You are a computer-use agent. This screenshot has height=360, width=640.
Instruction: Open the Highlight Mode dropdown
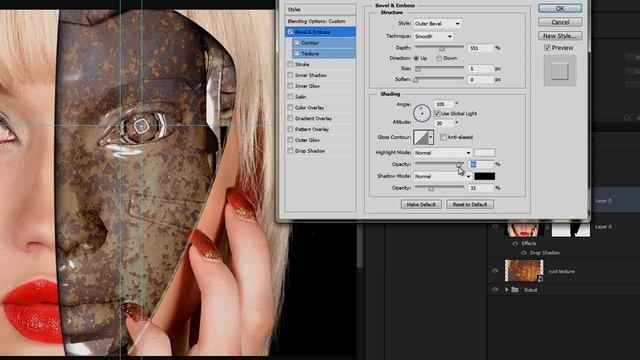click(442, 153)
